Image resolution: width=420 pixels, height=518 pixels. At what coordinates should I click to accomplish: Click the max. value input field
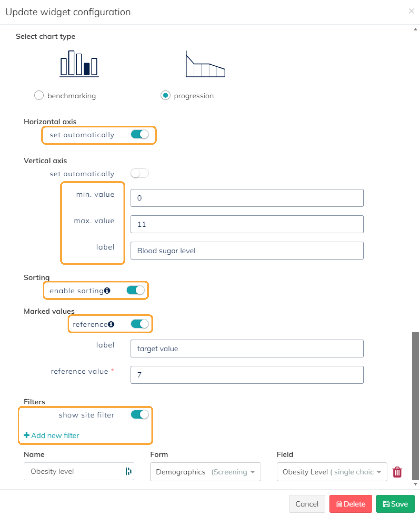(247, 224)
